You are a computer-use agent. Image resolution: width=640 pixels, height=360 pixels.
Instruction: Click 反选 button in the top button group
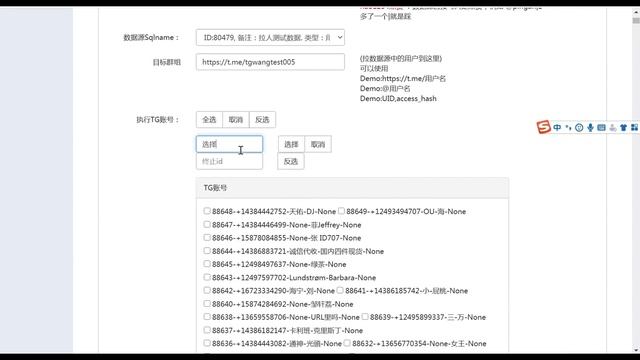(262, 120)
